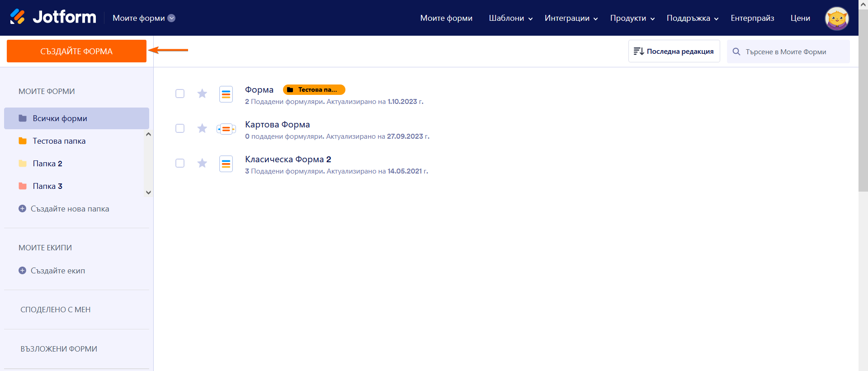Expand the Интеграции menu

571,18
